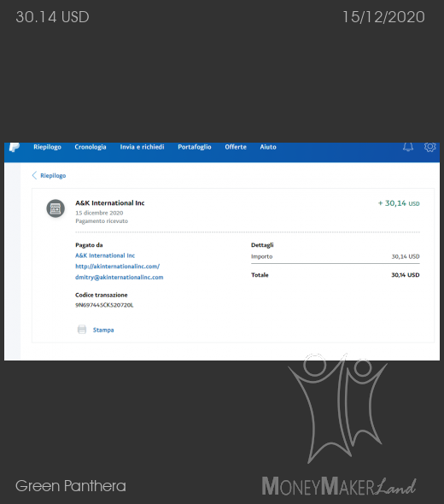Click the 15/12/2020 date caption

pyautogui.click(x=383, y=17)
